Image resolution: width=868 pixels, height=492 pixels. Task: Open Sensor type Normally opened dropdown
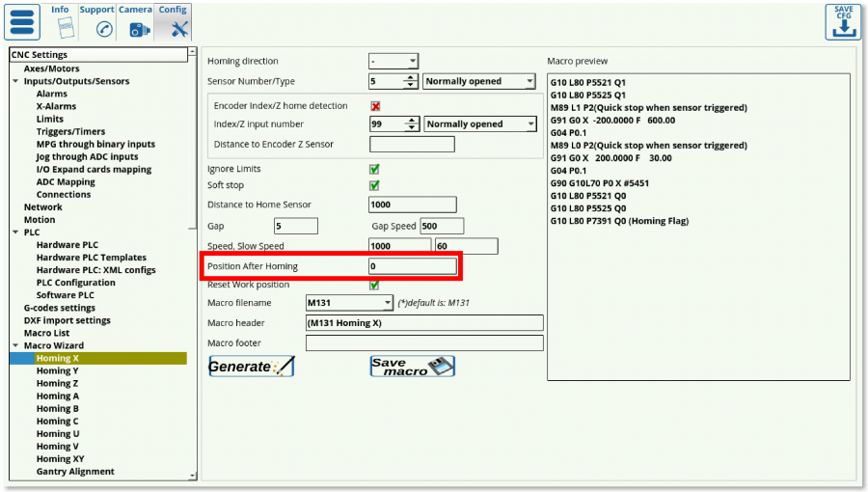tap(478, 82)
